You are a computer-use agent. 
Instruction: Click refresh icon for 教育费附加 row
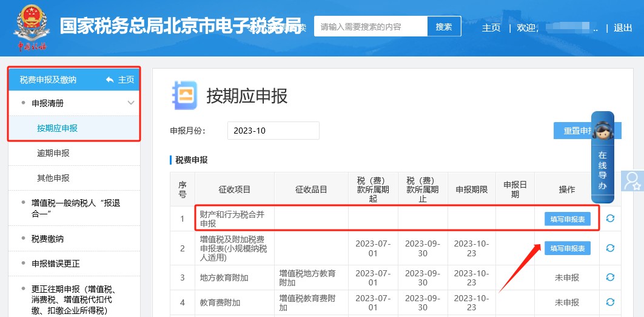610,302
